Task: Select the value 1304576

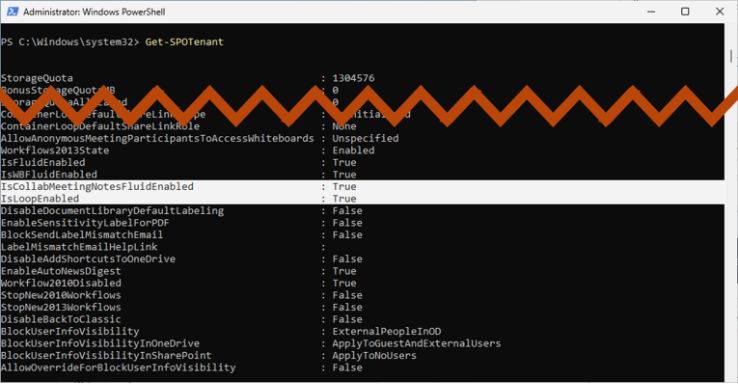Action: (x=353, y=78)
